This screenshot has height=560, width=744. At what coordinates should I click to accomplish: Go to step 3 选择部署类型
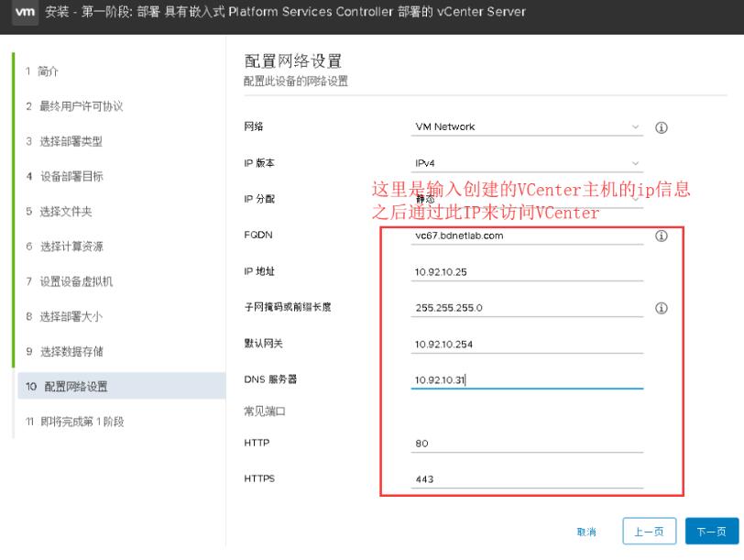point(64,141)
